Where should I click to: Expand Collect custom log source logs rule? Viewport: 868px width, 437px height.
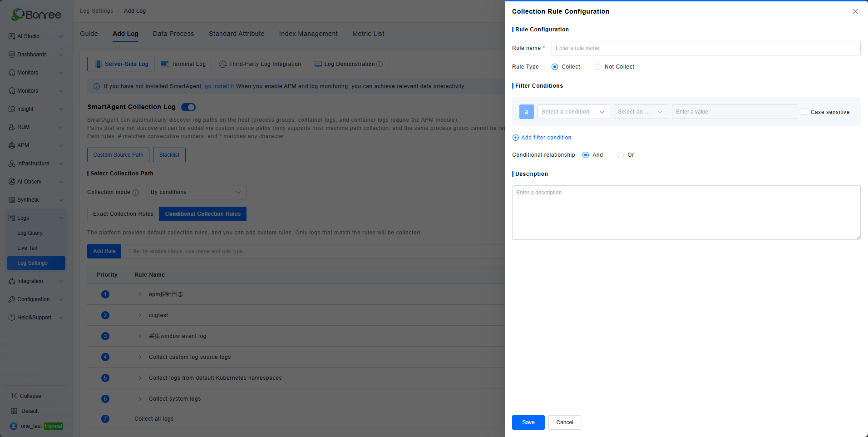coord(140,357)
